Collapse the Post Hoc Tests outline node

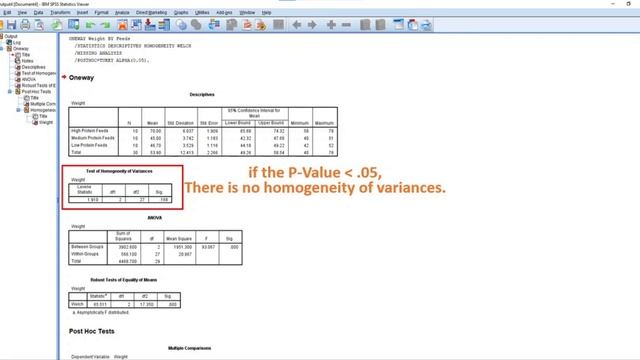pos(10,91)
